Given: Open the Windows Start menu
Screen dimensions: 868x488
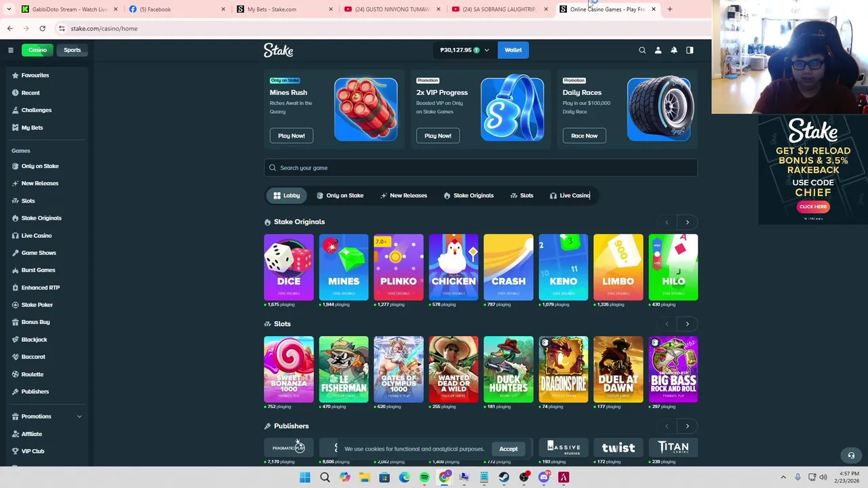Looking at the screenshot, I should pos(305,478).
